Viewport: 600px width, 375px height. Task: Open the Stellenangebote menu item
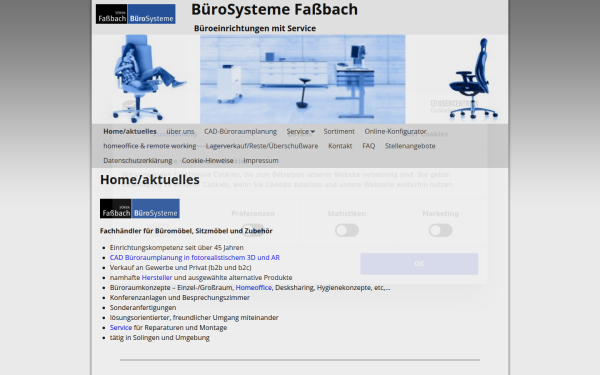410,146
